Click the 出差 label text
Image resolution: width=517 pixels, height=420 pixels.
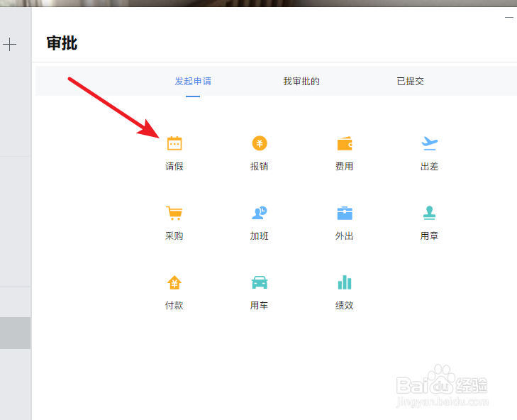click(x=429, y=166)
